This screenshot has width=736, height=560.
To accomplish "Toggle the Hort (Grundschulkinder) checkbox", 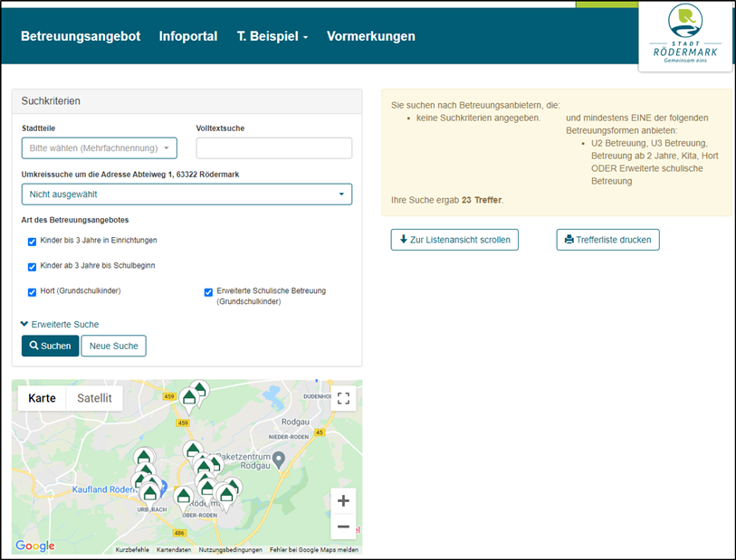I will pyautogui.click(x=32, y=292).
